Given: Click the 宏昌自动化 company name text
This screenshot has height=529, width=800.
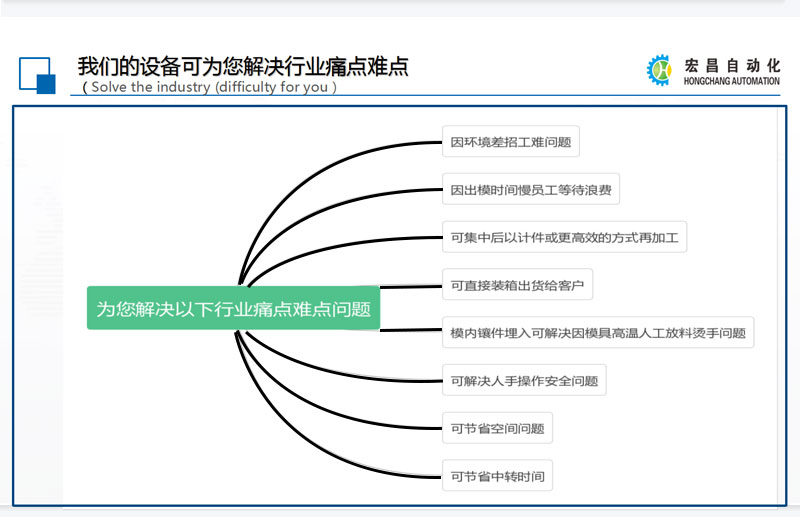Looking at the screenshot, I should tap(731, 64).
